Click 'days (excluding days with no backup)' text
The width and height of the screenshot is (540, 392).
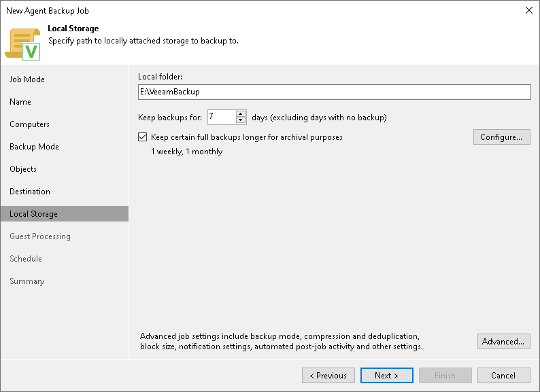click(x=319, y=118)
